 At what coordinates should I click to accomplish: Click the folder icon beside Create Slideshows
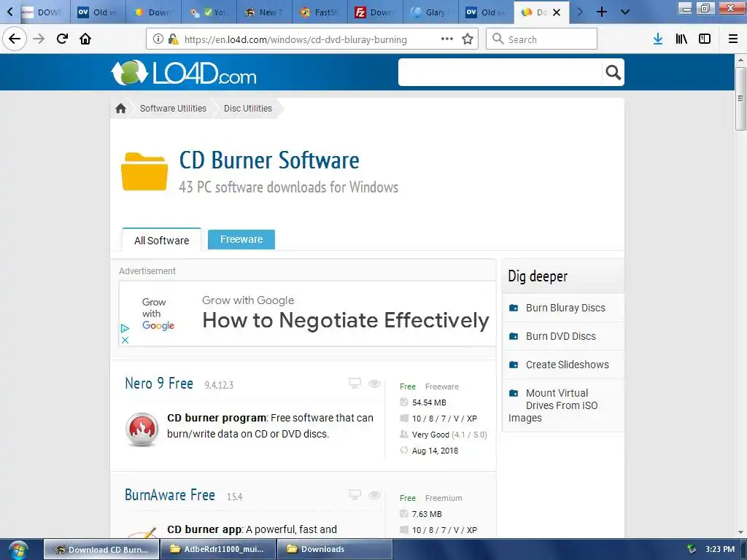[514, 365]
